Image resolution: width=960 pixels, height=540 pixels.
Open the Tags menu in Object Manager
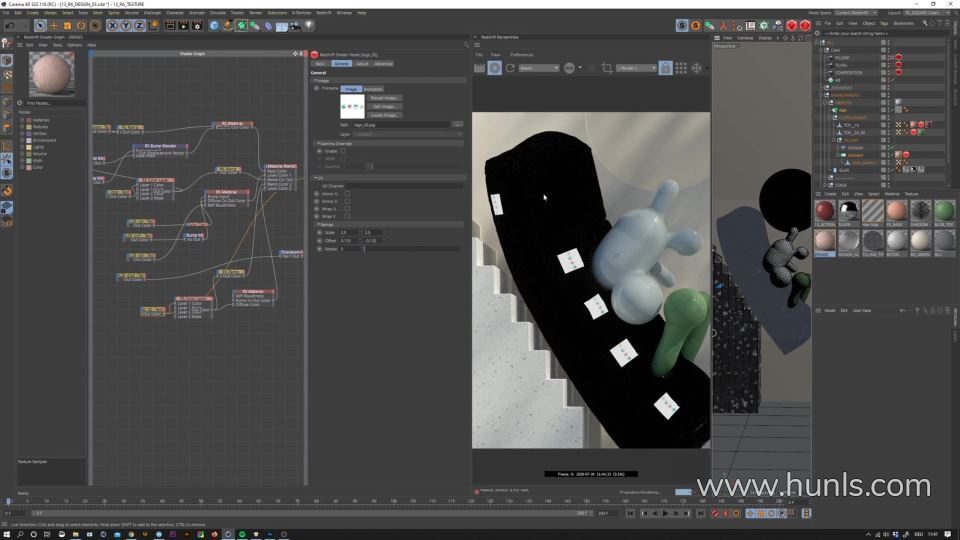pos(884,23)
